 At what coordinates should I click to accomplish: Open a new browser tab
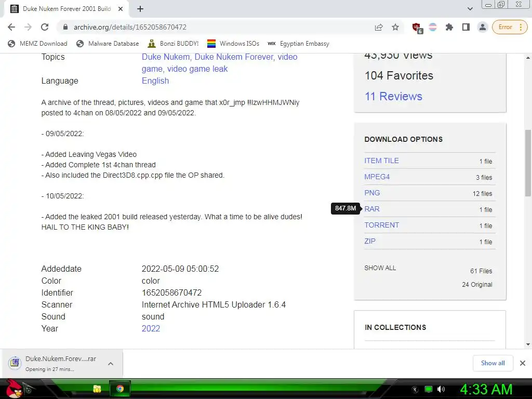pyautogui.click(x=140, y=9)
